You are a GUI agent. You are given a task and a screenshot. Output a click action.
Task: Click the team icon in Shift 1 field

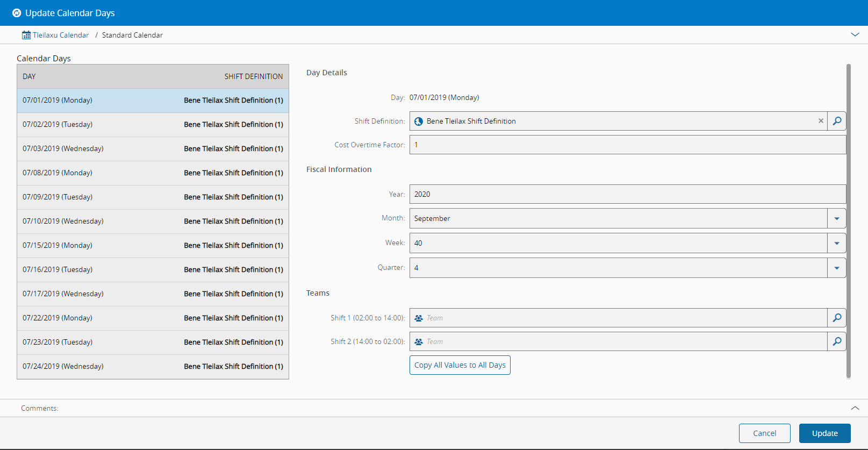(x=419, y=318)
